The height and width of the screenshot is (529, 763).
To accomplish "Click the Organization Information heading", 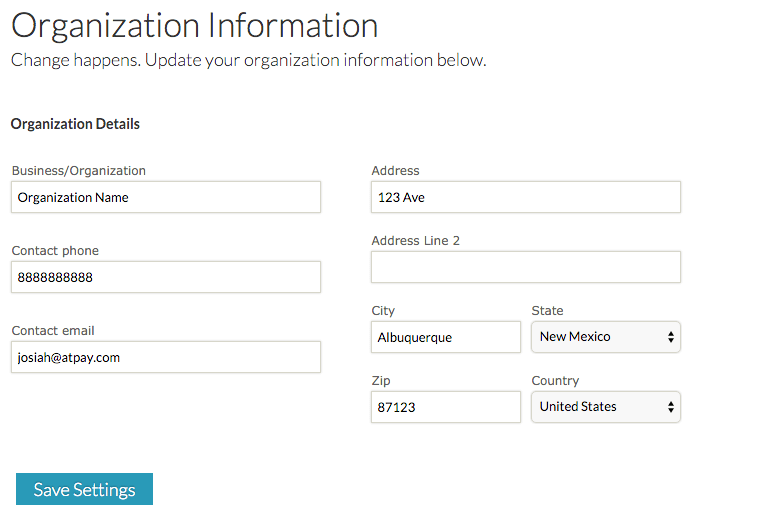I will point(195,26).
